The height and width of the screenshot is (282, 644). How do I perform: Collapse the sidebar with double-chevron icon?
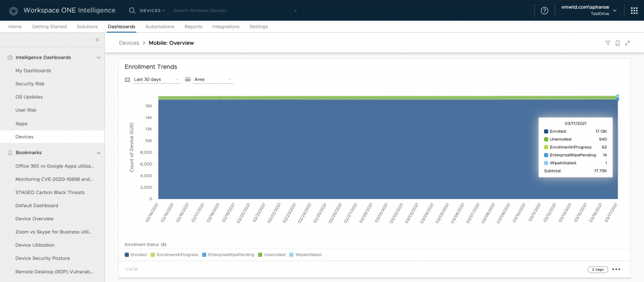[97, 40]
